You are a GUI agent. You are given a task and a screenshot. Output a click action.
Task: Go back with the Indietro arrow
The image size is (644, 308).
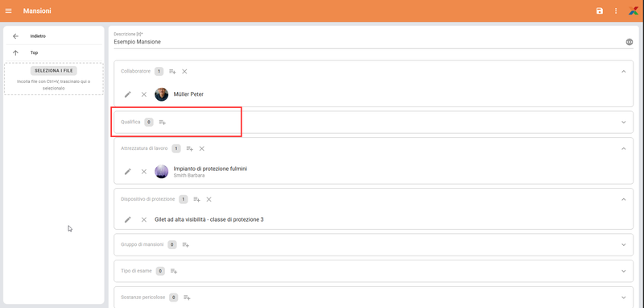[x=15, y=36]
